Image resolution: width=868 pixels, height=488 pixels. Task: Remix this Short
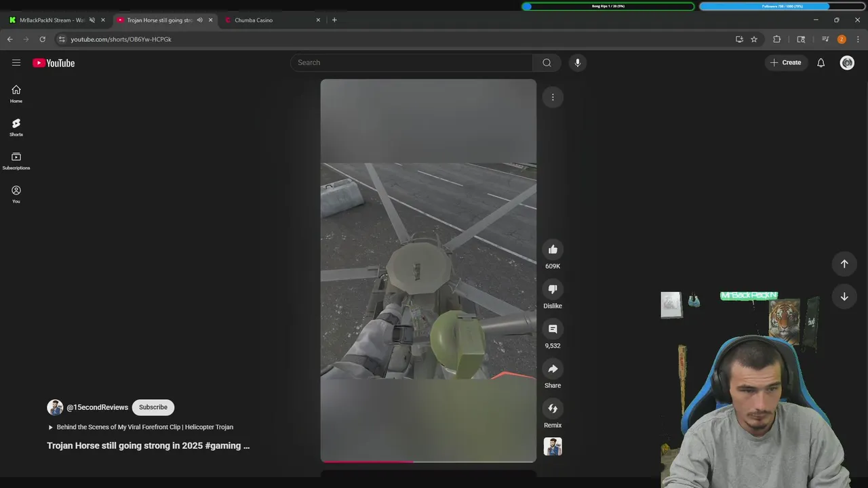click(x=553, y=409)
